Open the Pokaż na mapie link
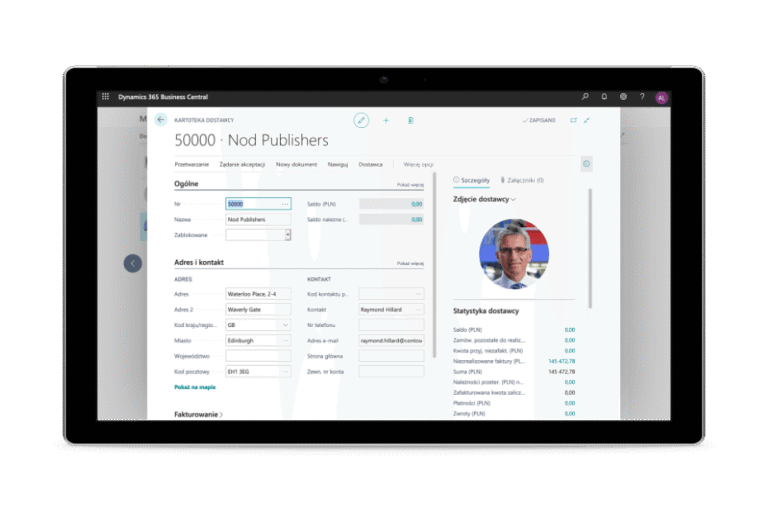Viewport: 768px width, 512px height. pos(195,387)
